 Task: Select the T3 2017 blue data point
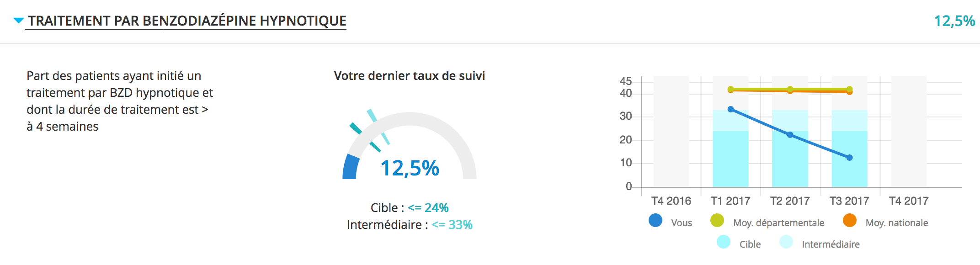coord(850,158)
